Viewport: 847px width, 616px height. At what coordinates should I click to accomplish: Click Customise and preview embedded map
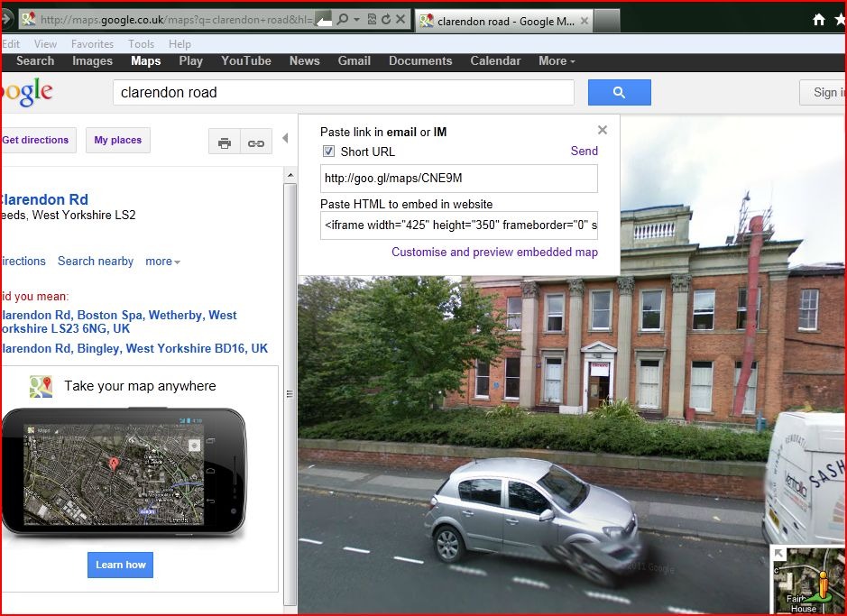pyautogui.click(x=495, y=253)
